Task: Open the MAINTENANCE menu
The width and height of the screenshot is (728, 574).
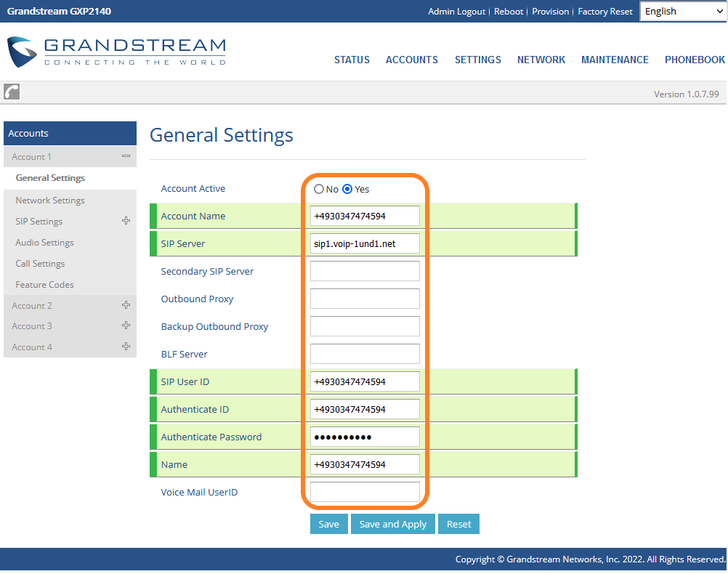Action: (615, 60)
